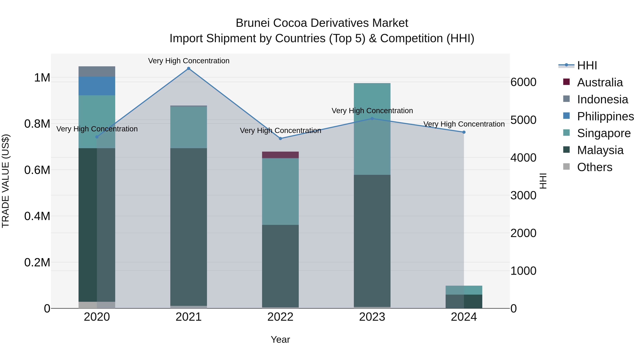
Task: Click the 2020 x-axis label
Action: click(97, 317)
